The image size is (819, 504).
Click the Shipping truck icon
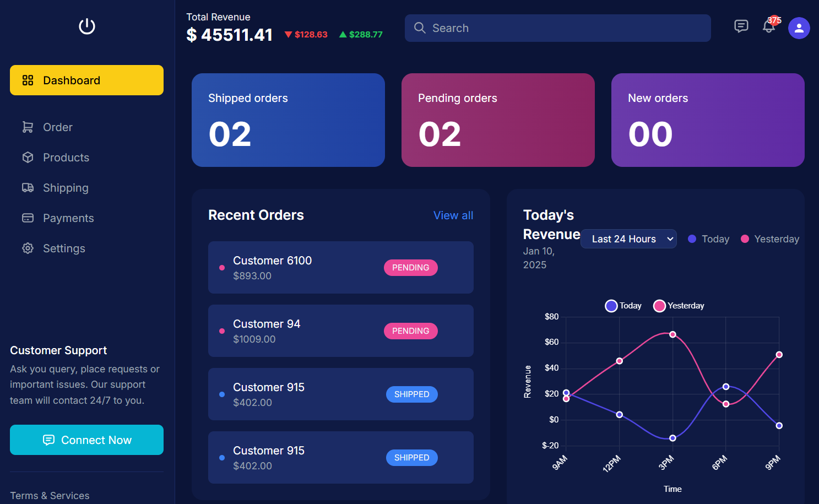[x=28, y=188]
